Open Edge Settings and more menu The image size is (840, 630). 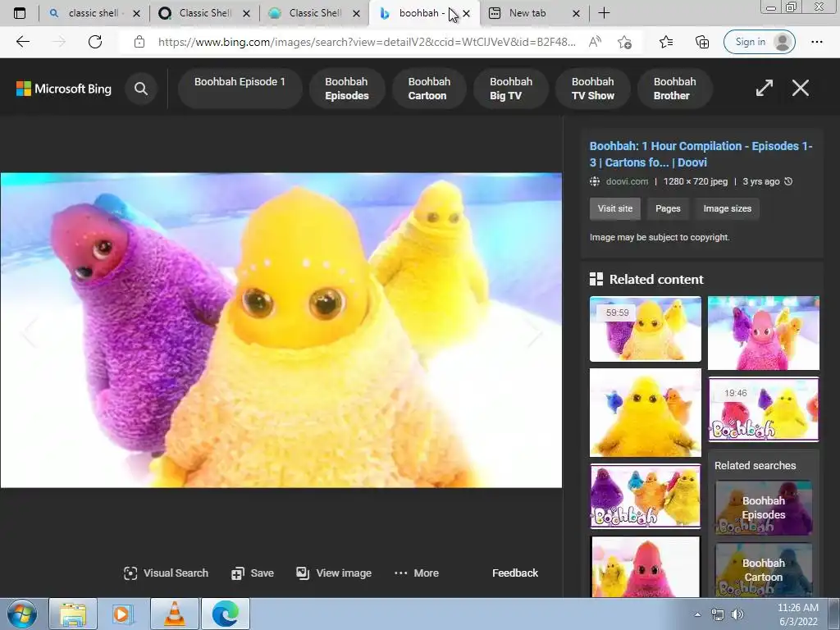[816, 42]
